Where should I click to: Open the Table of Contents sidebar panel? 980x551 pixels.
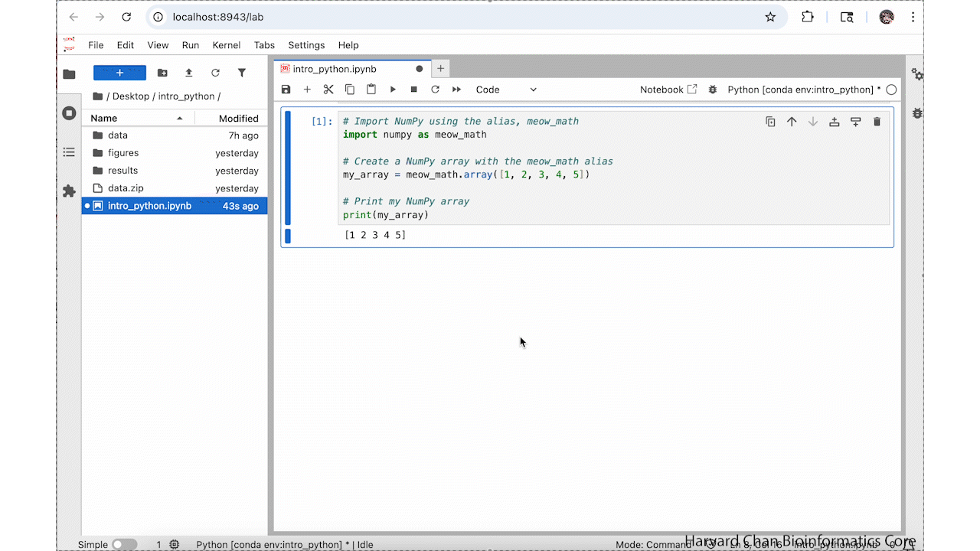pos(69,152)
